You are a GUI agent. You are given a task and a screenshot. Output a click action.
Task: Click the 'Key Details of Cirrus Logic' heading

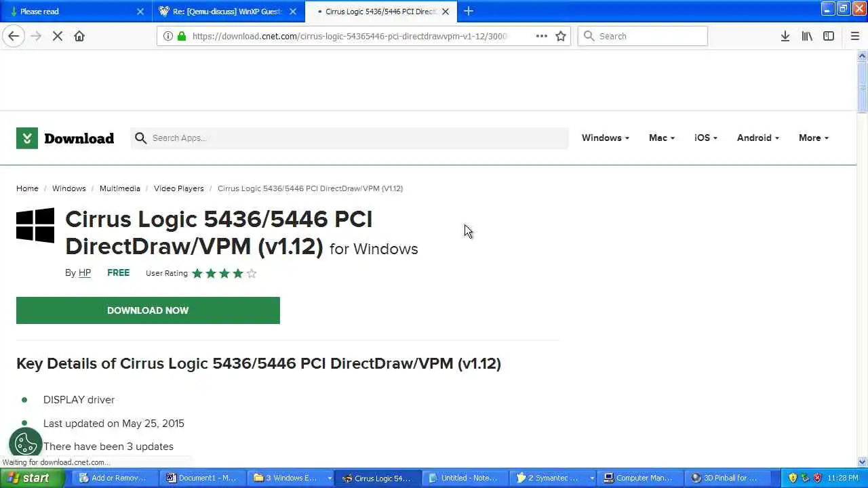click(x=258, y=363)
